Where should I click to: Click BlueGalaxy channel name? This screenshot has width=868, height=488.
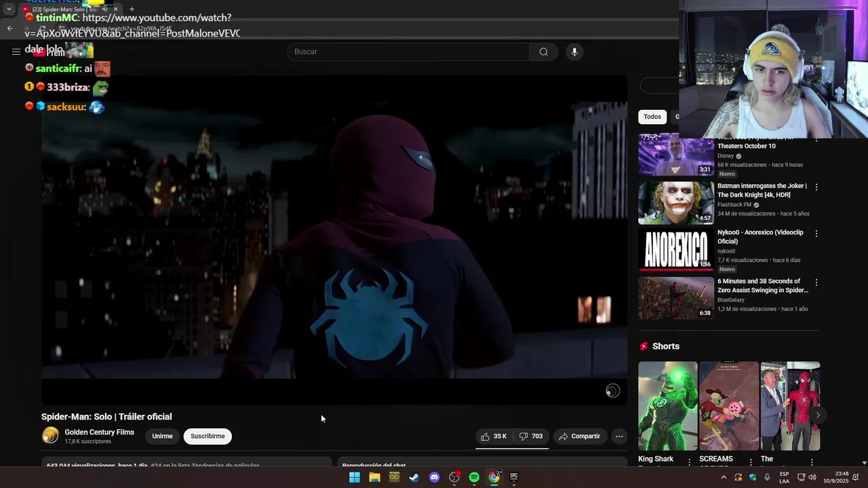coord(731,300)
